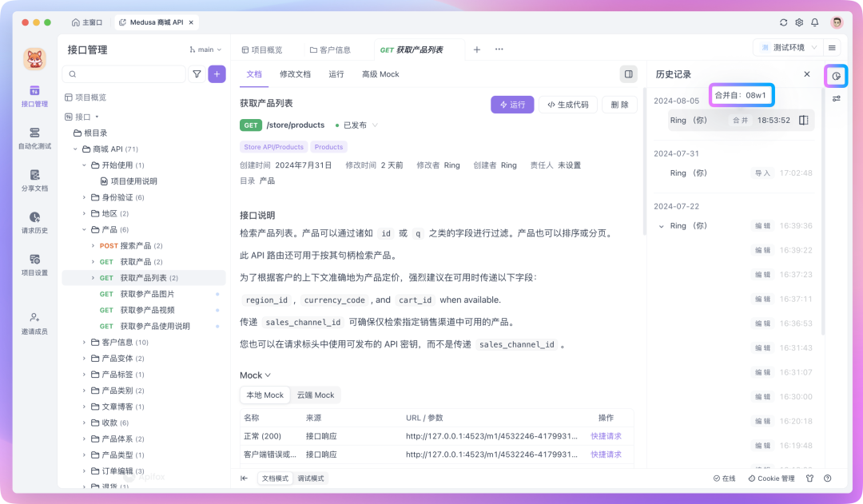Expand the 地区 folder
This screenshot has height=504, width=863.
pyautogui.click(x=84, y=213)
